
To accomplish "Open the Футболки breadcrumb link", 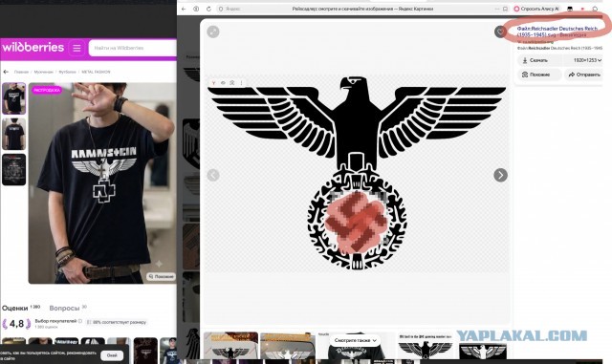I will coord(67,72).
